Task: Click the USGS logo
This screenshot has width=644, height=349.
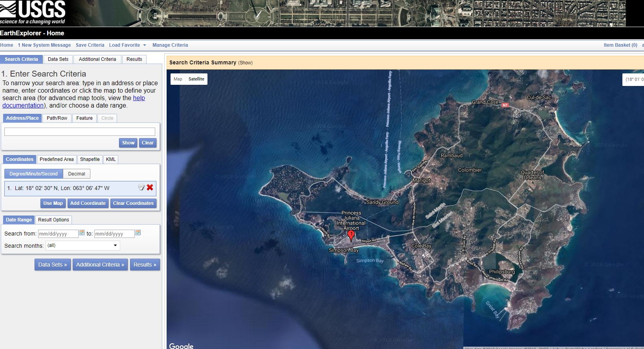Action: tap(33, 13)
